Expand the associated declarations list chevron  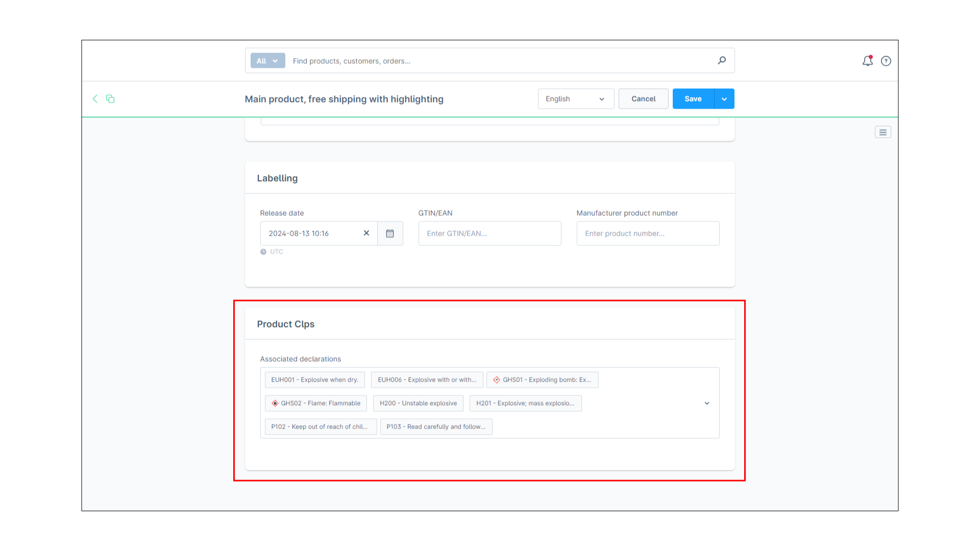coord(707,403)
